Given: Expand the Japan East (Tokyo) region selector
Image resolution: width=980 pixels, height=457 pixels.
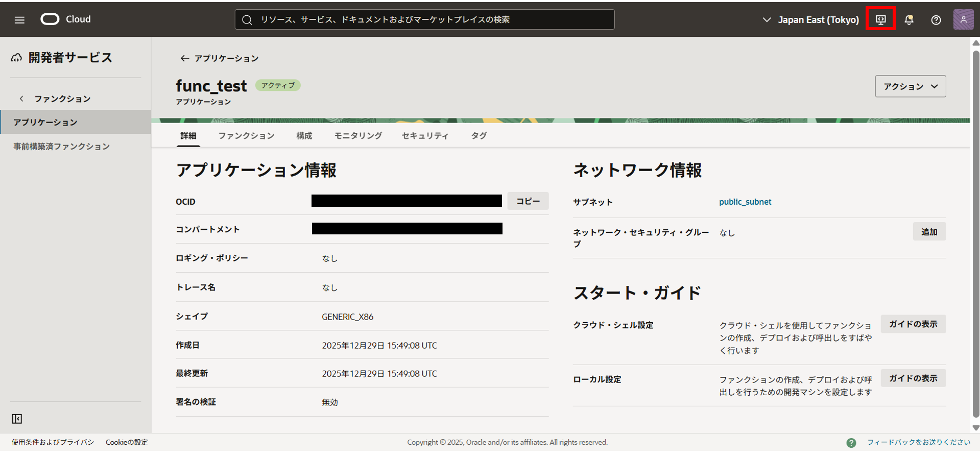Looking at the screenshot, I should pyautogui.click(x=810, y=20).
